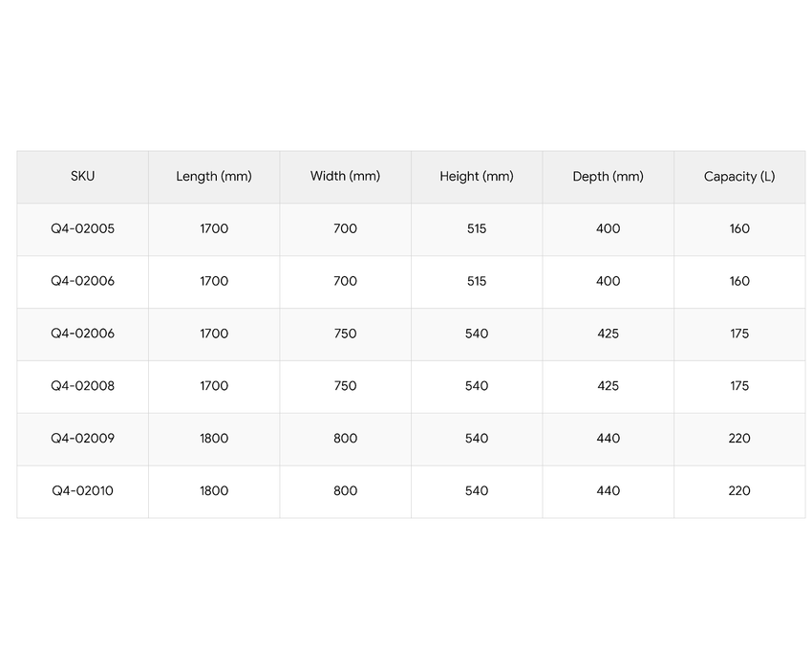812x669 pixels.
Task: Click the depth 400 in Q4-02005 row
Action: (x=608, y=228)
